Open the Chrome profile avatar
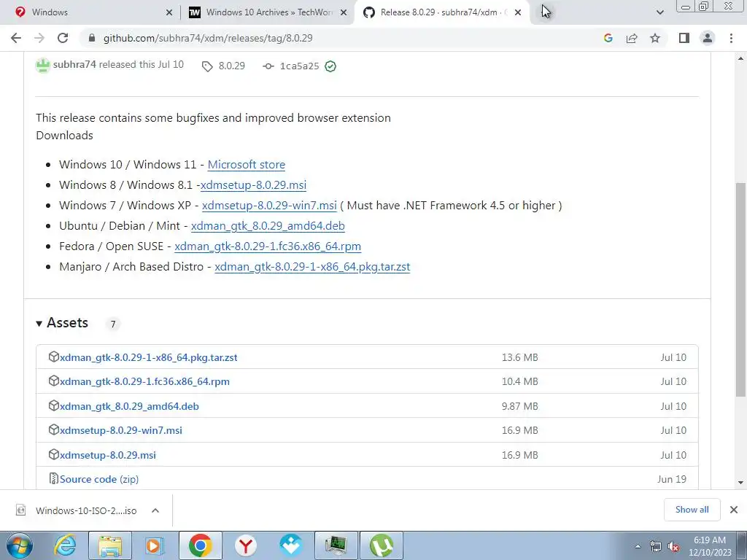This screenshot has height=560, width=747. tap(708, 38)
